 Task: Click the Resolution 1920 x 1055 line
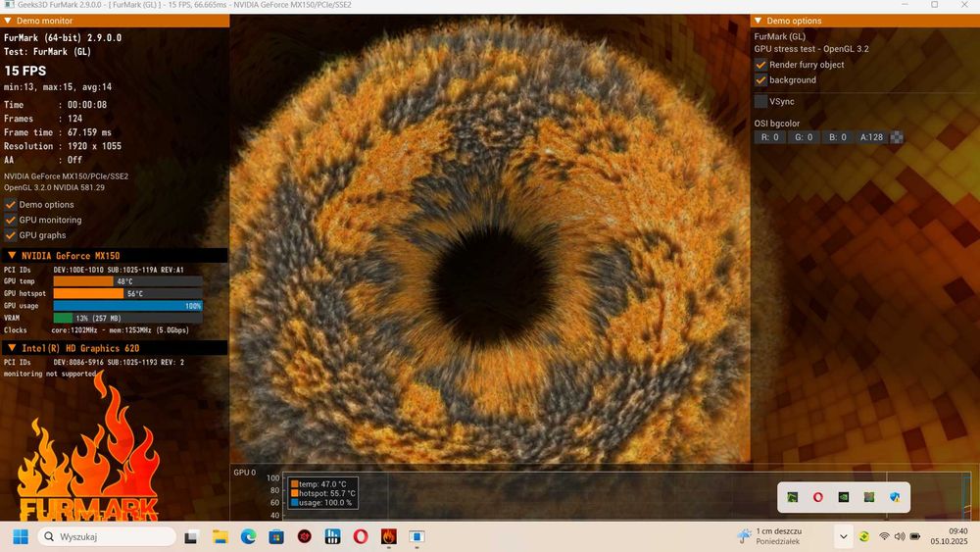63,146
